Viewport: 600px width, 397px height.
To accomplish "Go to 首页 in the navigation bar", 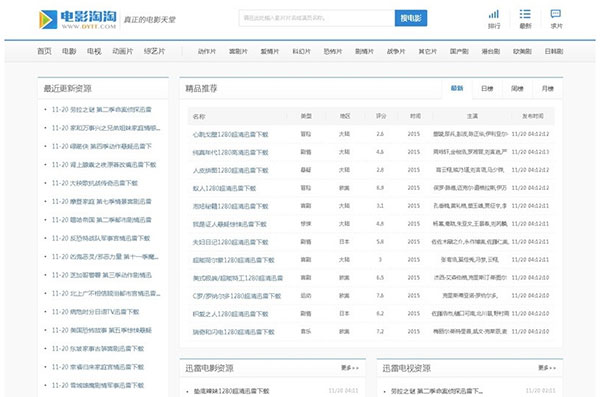I will [44, 51].
